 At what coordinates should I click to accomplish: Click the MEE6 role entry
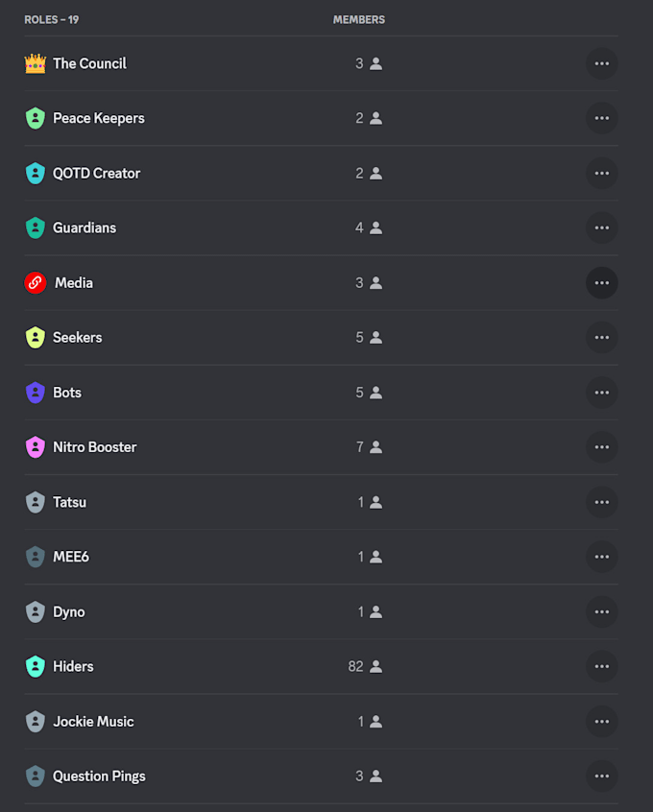(x=71, y=557)
